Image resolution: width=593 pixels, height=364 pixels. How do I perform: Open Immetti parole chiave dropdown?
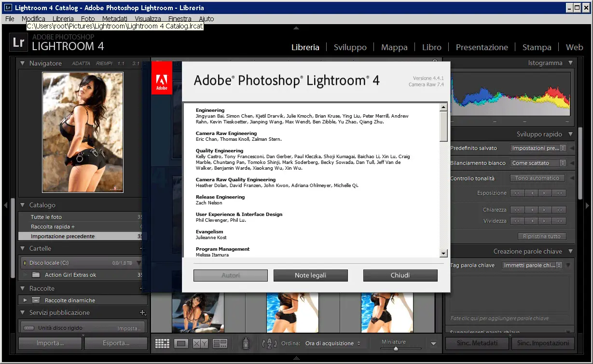tap(532, 265)
